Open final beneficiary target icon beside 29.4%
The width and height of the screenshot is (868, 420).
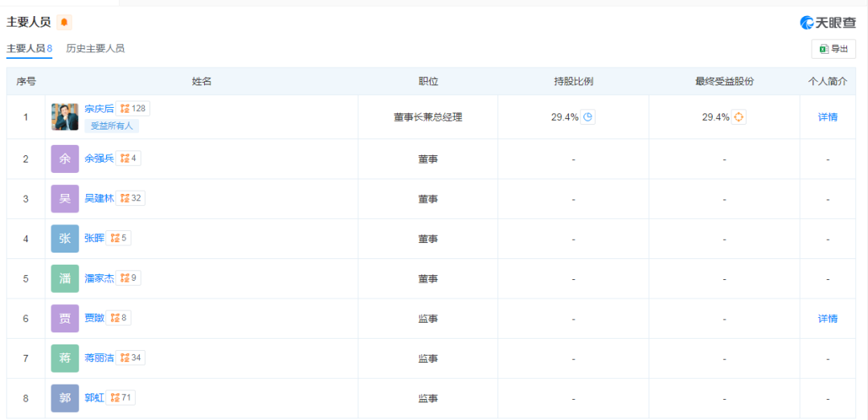739,117
